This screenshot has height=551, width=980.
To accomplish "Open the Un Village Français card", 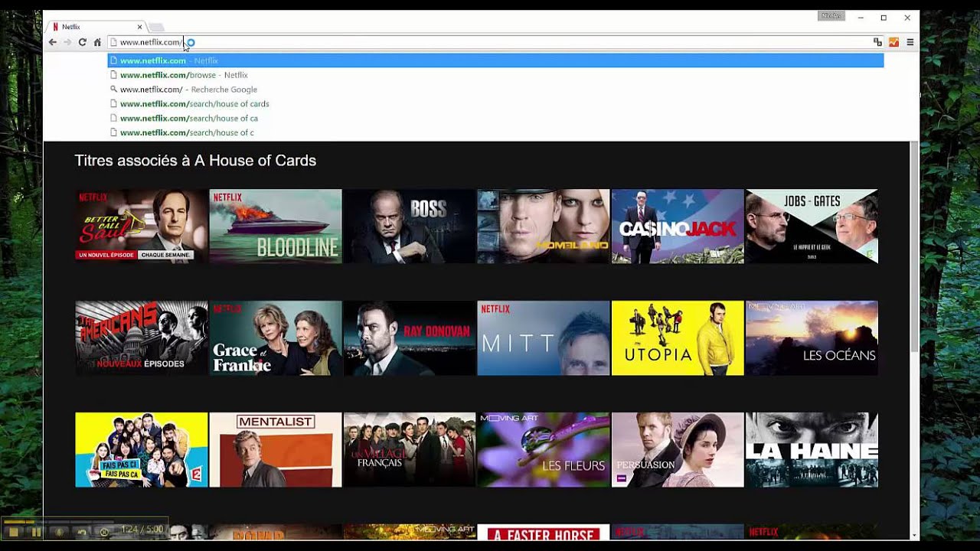I will [410, 450].
